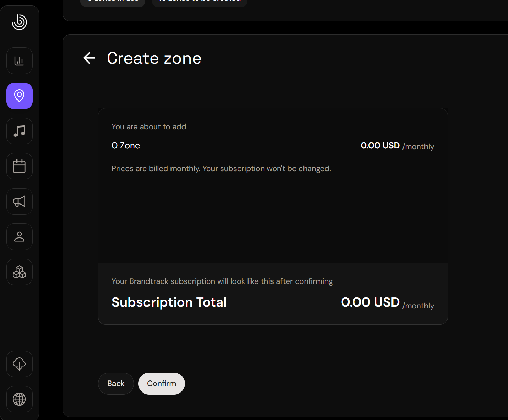Viewport: 508px width, 420px height.
Task: Click the Subscription Total label
Action: (169, 302)
